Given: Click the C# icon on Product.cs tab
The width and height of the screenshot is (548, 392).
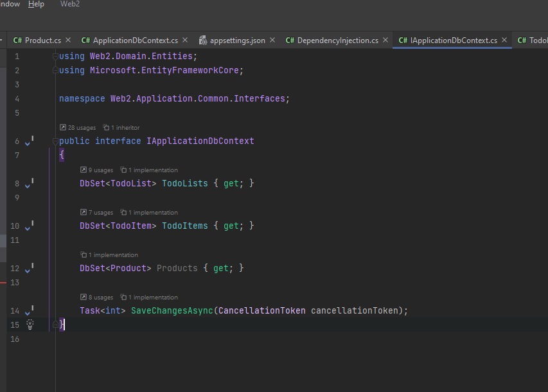Looking at the screenshot, I should (17, 40).
